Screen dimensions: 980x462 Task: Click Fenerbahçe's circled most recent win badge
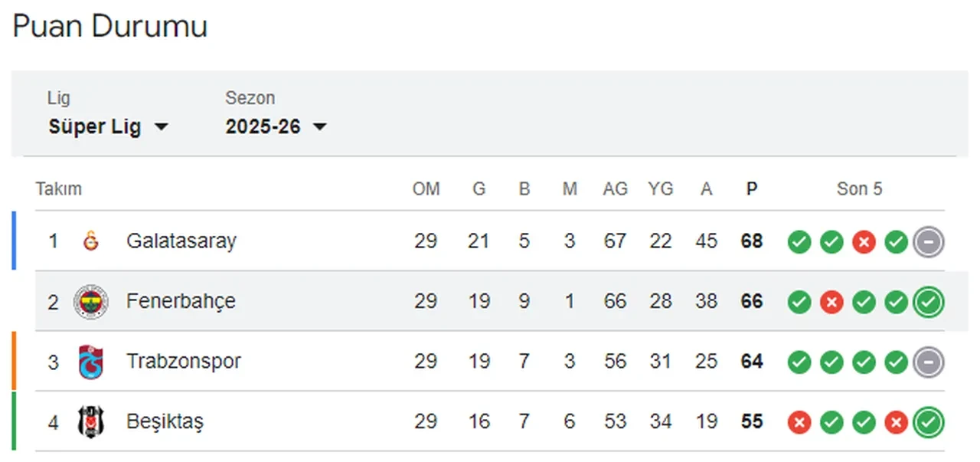tap(929, 302)
